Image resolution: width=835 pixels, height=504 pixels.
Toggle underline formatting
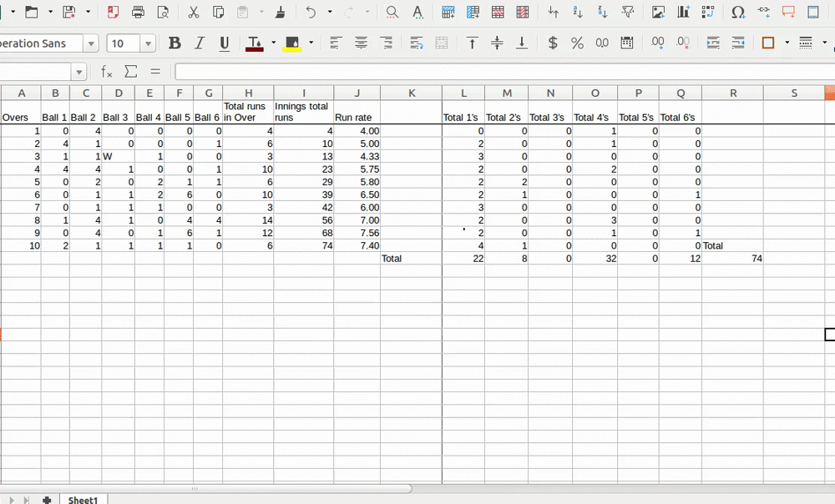224,43
